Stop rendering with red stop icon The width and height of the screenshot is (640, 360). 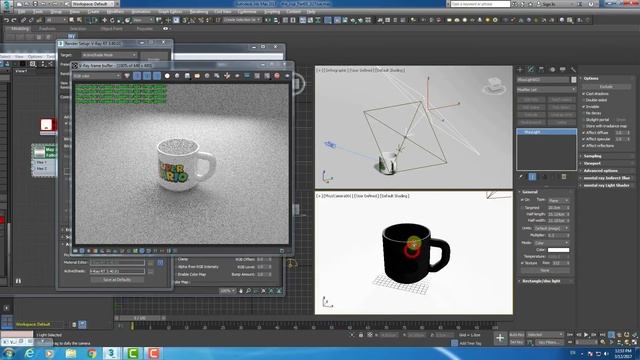coord(277,76)
